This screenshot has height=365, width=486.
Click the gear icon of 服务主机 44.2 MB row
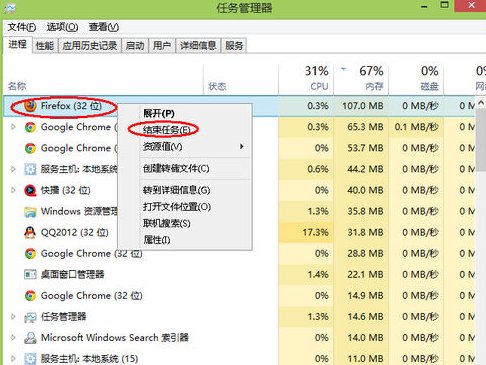click(x=30, y=169)
